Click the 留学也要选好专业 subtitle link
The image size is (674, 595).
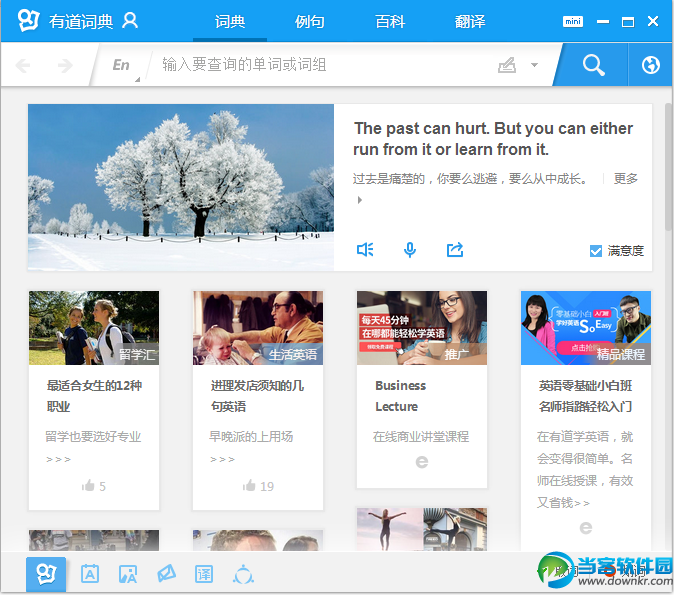pyautogui.click(x=93, y=437)
